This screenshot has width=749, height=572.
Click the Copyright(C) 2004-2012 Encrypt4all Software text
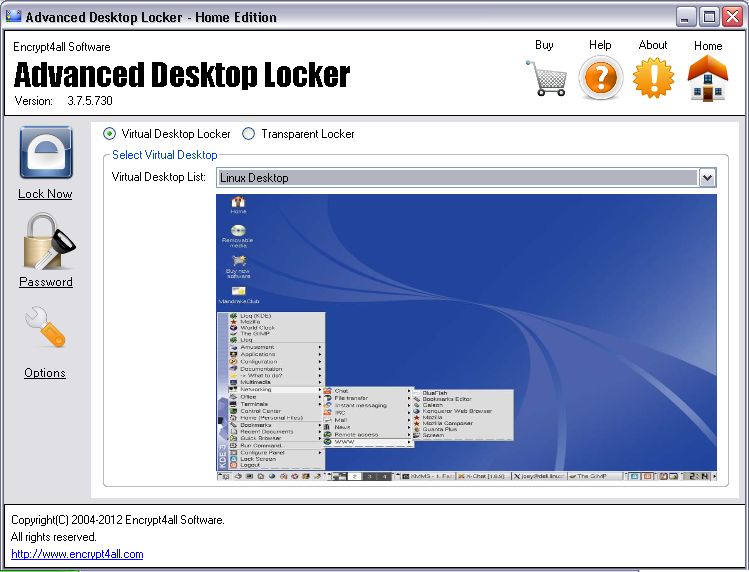(x=118, y=520)
